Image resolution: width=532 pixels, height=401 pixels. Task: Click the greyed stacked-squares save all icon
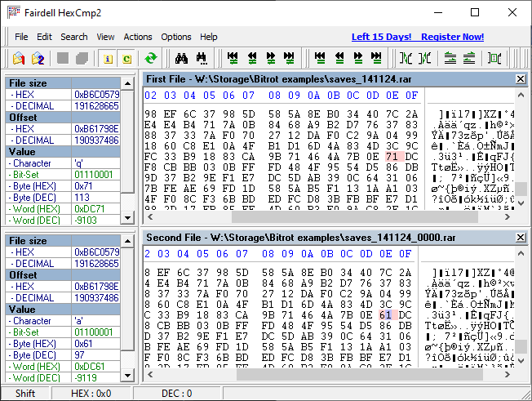(82, 58)
